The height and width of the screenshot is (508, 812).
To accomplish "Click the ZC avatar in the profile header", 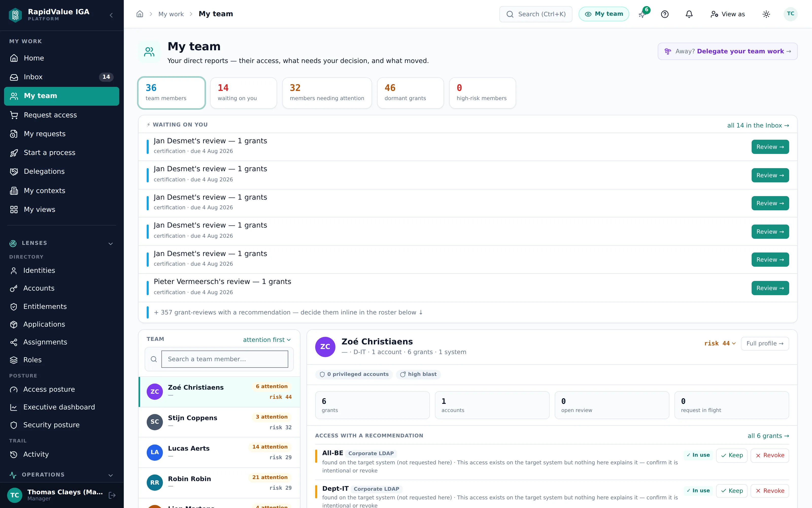I will tap(325, 347).
